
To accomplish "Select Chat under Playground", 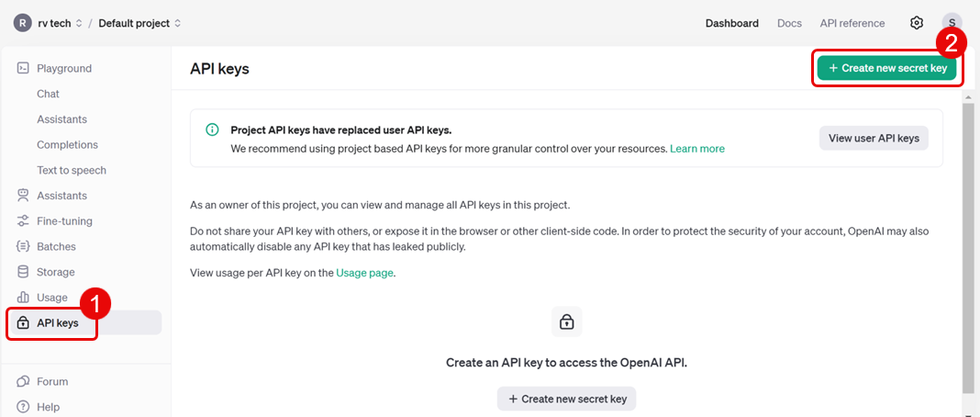I will click(48, 94).
